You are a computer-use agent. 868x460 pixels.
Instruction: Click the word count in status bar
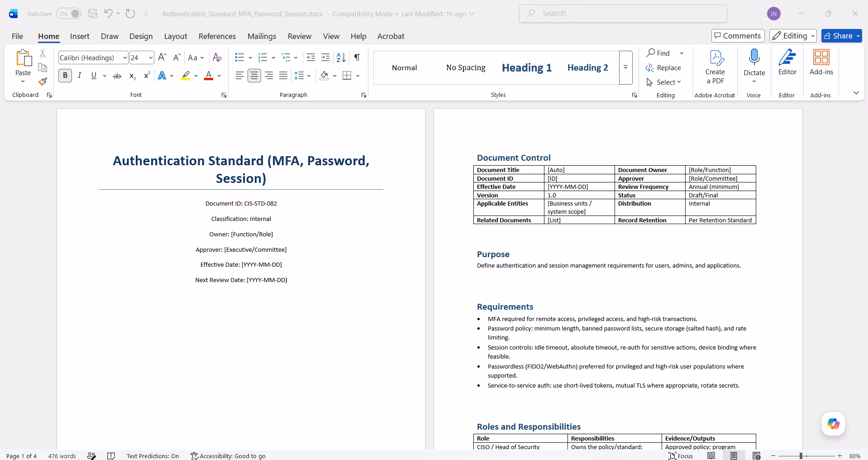(62, 456)
